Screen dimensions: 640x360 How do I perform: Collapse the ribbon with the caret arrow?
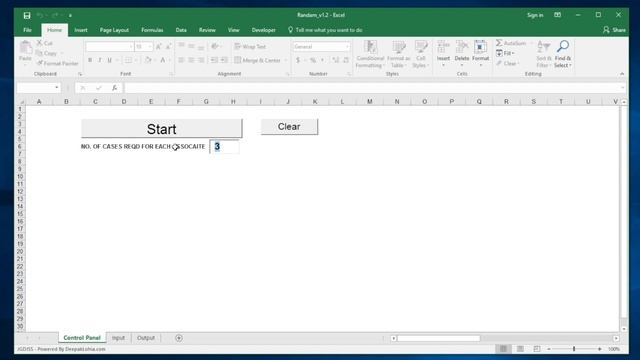622,74
